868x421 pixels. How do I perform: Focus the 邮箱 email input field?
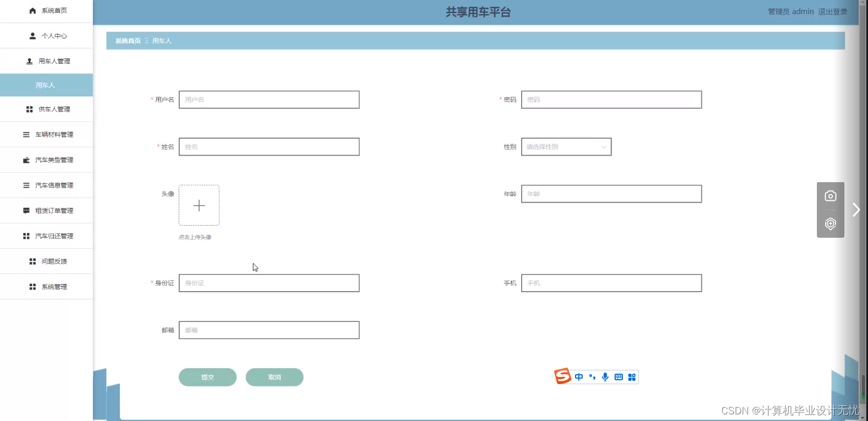coord(269,330)
